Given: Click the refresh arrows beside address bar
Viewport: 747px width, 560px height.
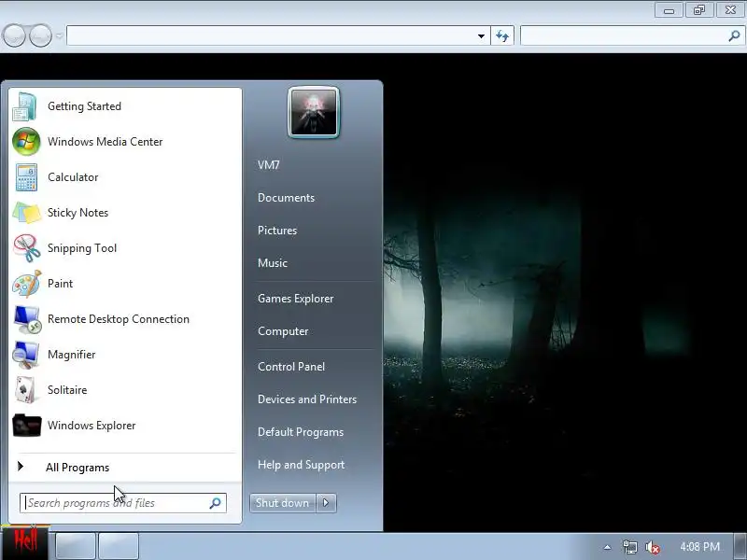Looking at the screenshot, I should click(x=502, y=36).
